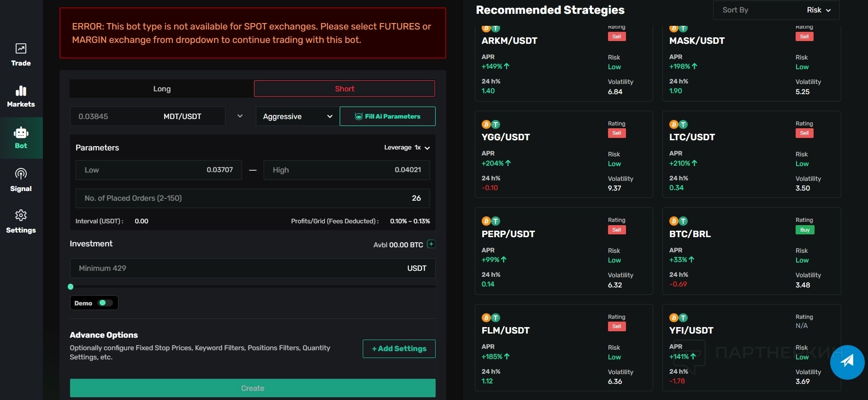868x400 pixels.
Task: Click the plus icon beside available balance
Action: 431,244
